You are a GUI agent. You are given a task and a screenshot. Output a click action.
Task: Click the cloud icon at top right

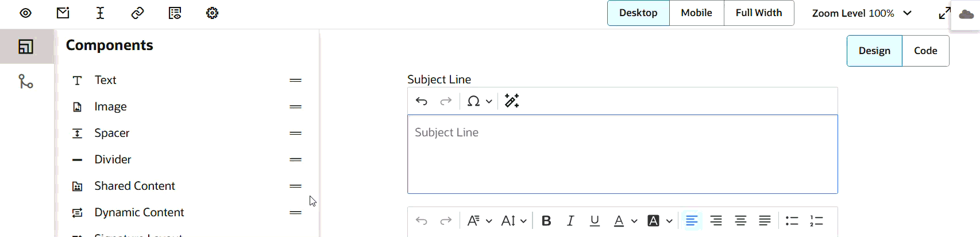[966, 15]
